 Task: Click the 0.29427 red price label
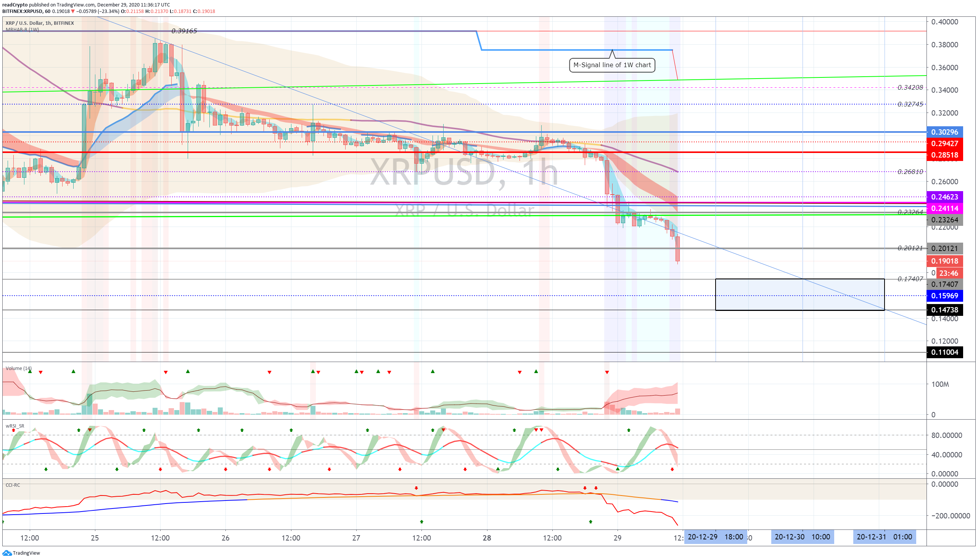pyautogui.click(x=944, y=143)
